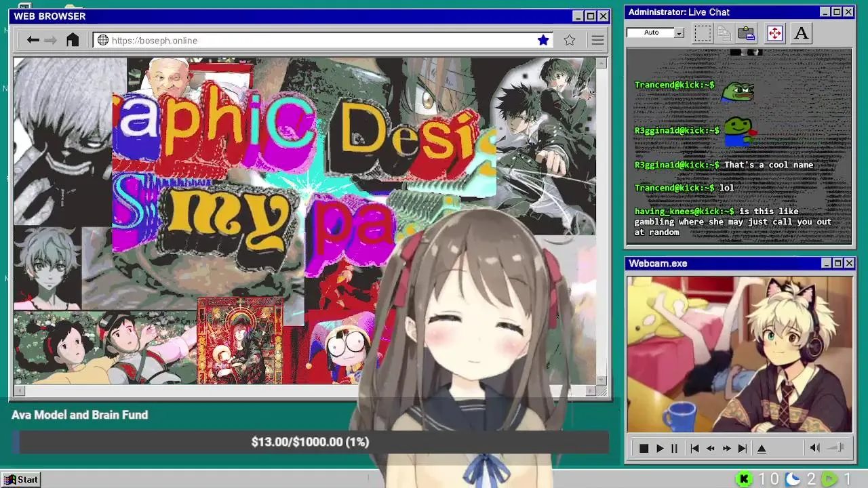Click the browser forward arrow
Screen dimensions: 868x488
(x=50, y=40)
